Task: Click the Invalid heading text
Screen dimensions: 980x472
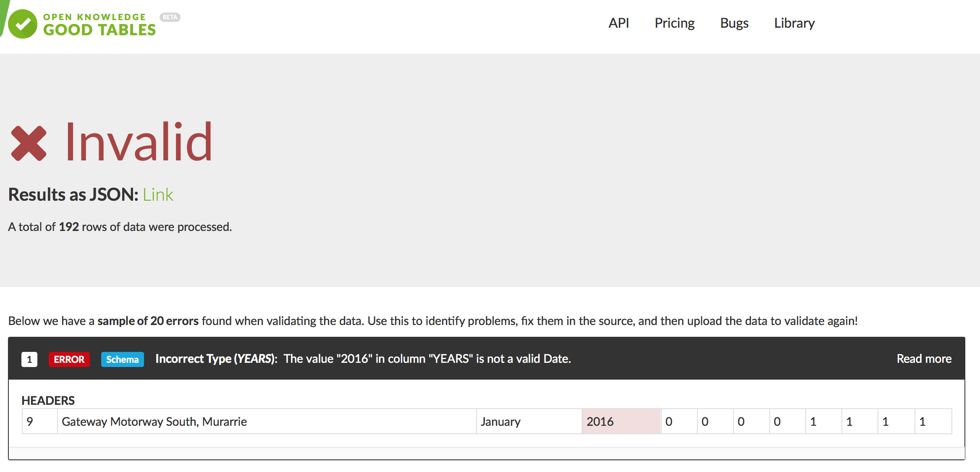Action: pos(139,142)
